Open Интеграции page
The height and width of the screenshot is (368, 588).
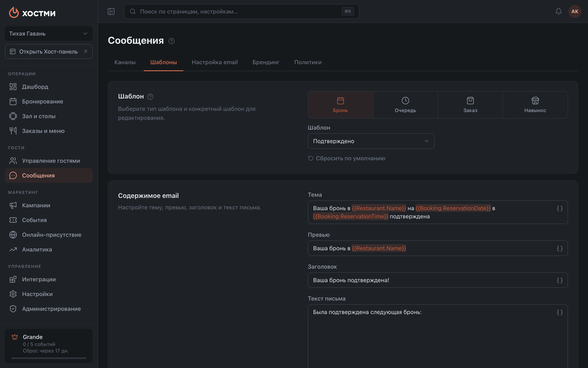(x=49, y=279)
